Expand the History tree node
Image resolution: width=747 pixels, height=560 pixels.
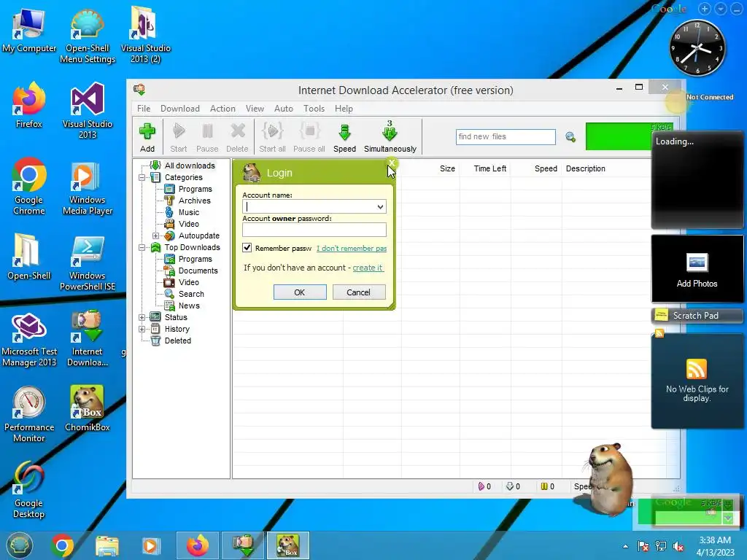(142, 329)
